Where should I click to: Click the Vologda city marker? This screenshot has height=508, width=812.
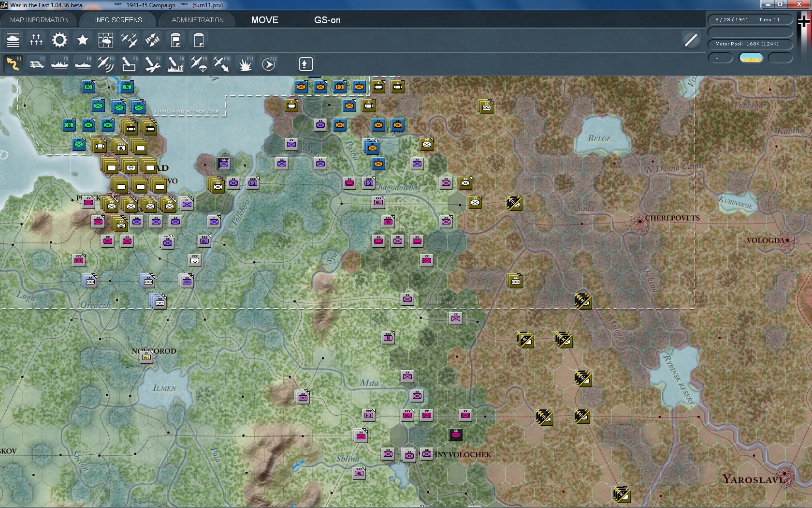[x=787, y=240]
